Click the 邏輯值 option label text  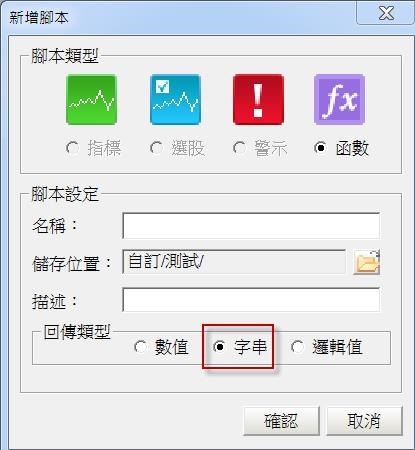pyautogui.click(x=337, y=347)
